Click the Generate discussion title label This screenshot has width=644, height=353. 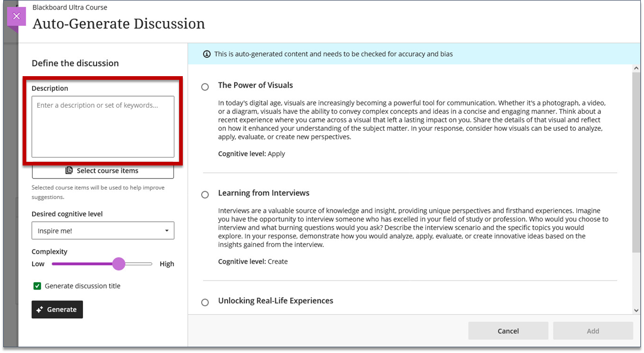[82, 286]
